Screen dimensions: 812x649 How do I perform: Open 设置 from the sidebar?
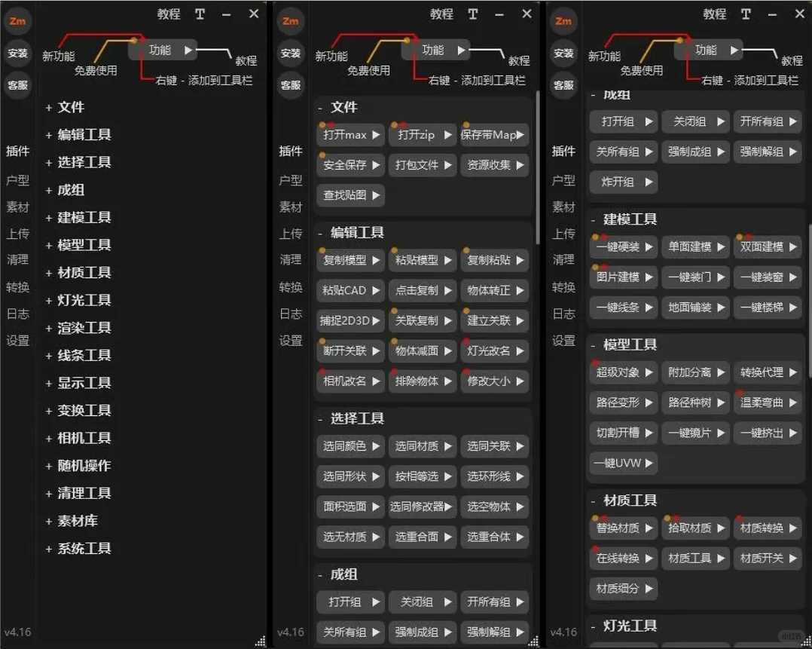pos(17,340)
